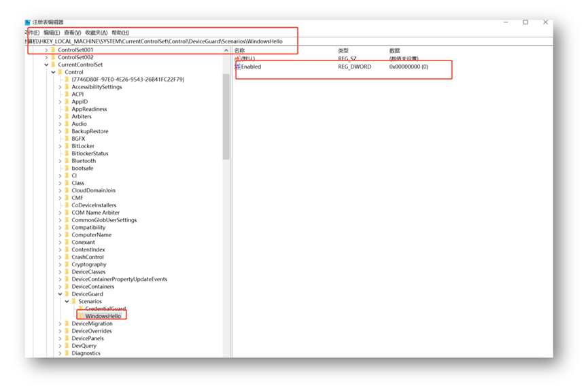Viewport: 588px width, 386px height.
Task: Select the DeviceContainers key
Action: pyautogui.click(x=93, y=287)
